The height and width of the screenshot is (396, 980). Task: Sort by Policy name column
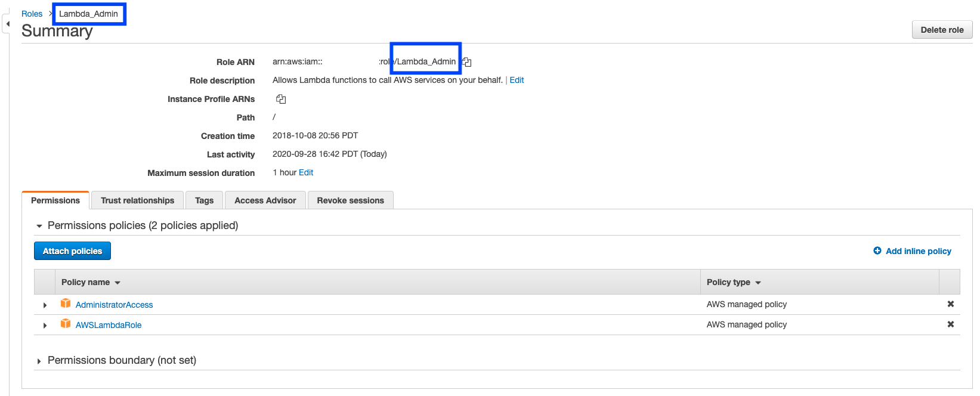click(x=91, y=282)
